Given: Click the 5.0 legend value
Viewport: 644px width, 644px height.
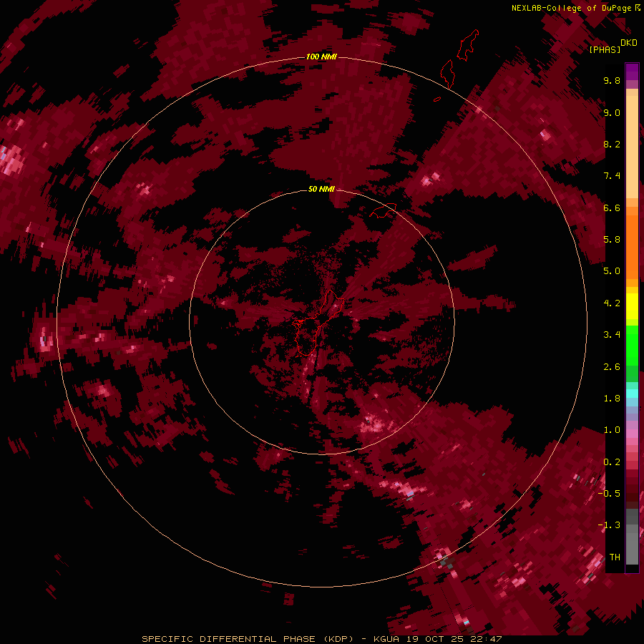Looking at the screenshot, I should (x=612, y=271).
